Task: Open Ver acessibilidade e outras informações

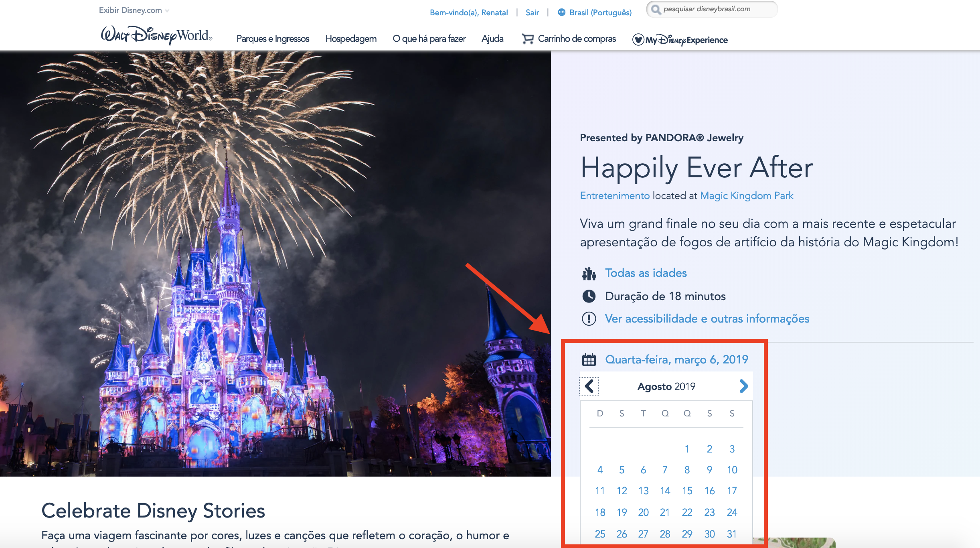Action: pyautogui.click(x=707, y=319)
